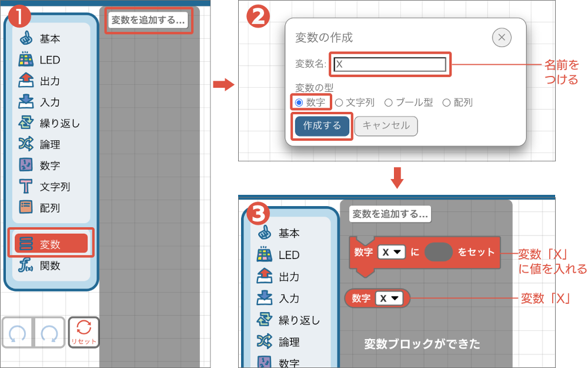The image size is (588, 368).
Task: Click the 変数名 text input field
Action: [x=390, y=64]
